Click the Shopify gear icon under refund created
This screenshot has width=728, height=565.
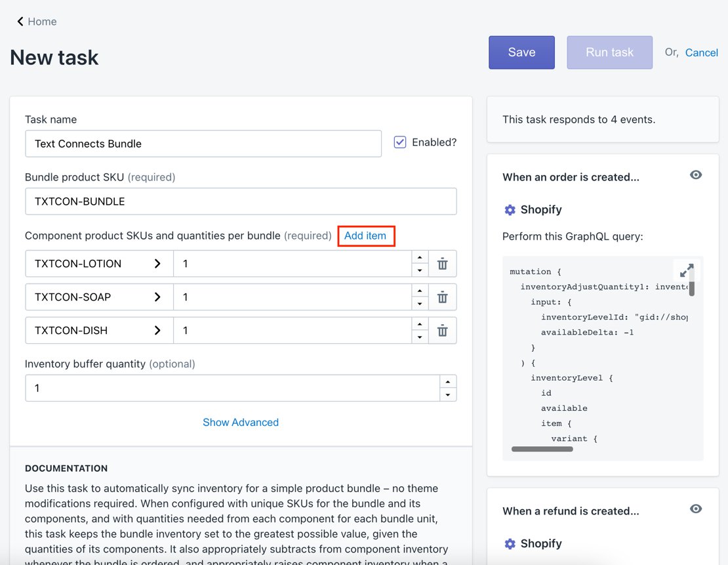coord(510,544)
